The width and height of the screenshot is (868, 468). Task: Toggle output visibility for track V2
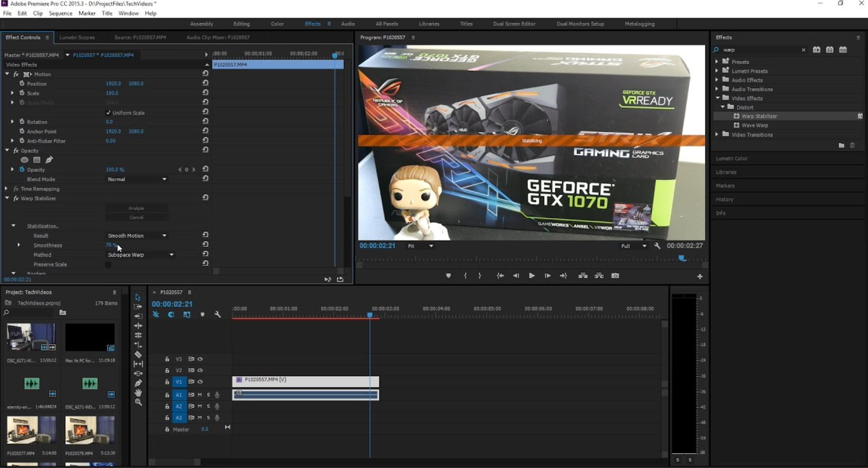point(200,370)
